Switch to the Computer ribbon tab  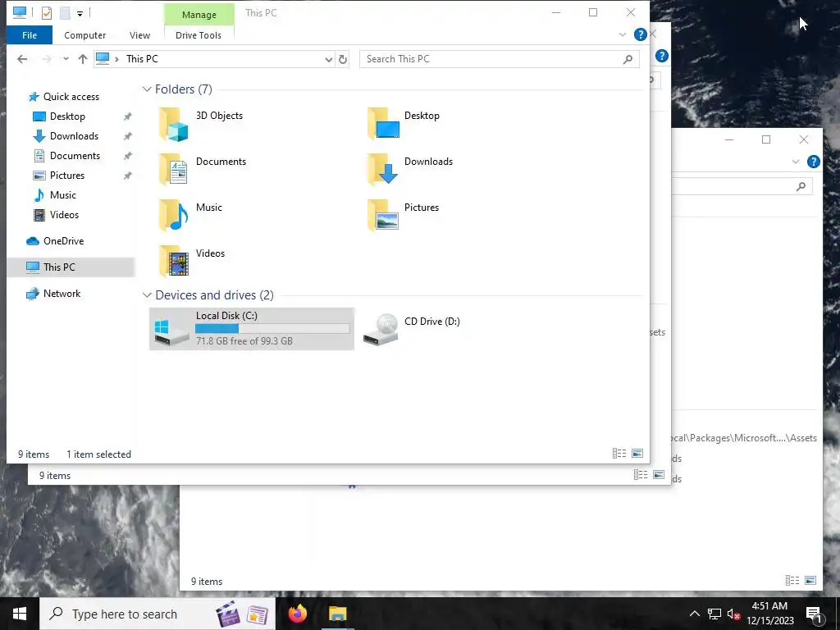click(84, 35)
